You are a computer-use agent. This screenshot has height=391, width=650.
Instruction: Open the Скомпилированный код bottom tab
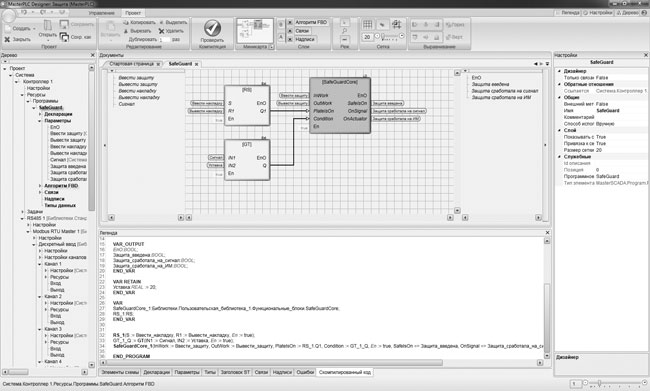[x=345, y=372]
